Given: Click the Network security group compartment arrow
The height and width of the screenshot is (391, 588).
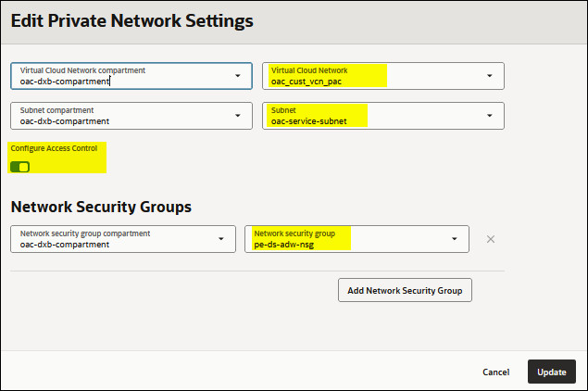Looking at the screenshot, I should pyautogui.click(x=221, y=239).
